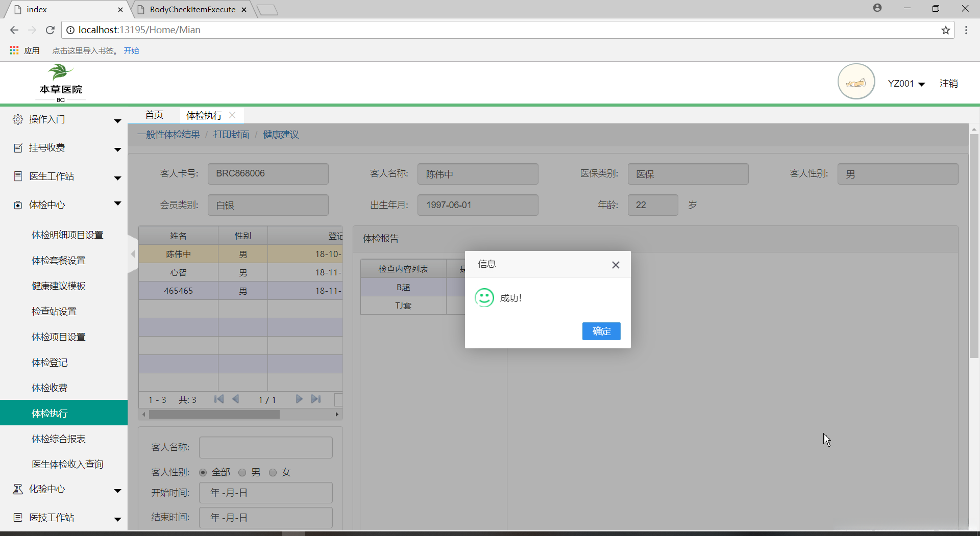Click the flask icon beside 化验中心
This screenshot has width=980, height=536.
[18, 489]
